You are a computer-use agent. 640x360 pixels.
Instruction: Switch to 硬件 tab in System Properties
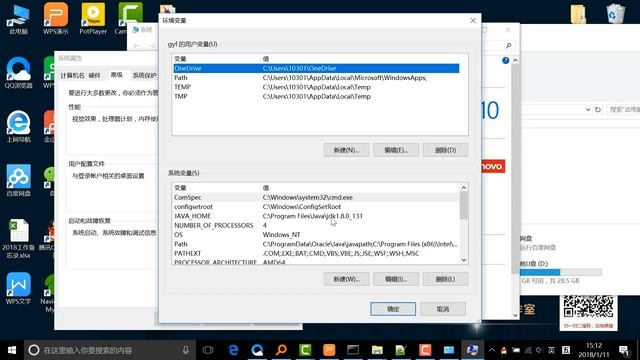pyautogui.click(x=95, y=76)
